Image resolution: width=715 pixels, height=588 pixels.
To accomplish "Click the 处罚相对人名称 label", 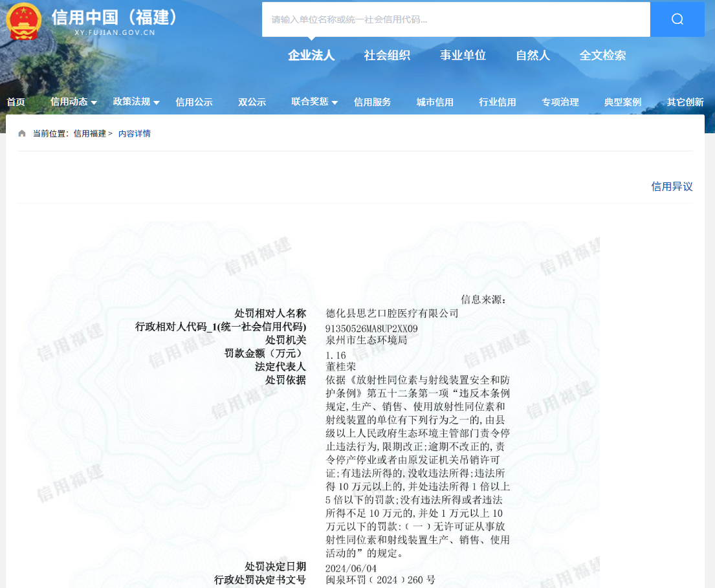I will pyautogui.click(x=270, y=314).
